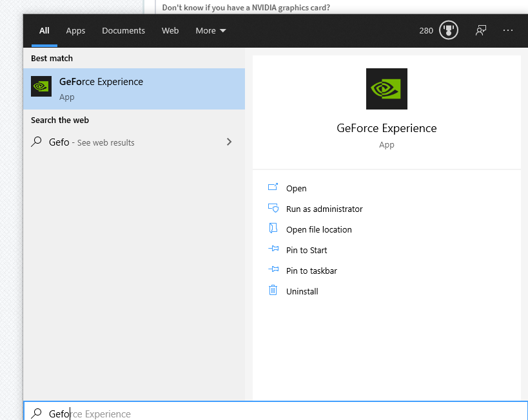The image size is (528, 420).
Task: Expand the More dropdown
Action: click(x=210, y=31)
